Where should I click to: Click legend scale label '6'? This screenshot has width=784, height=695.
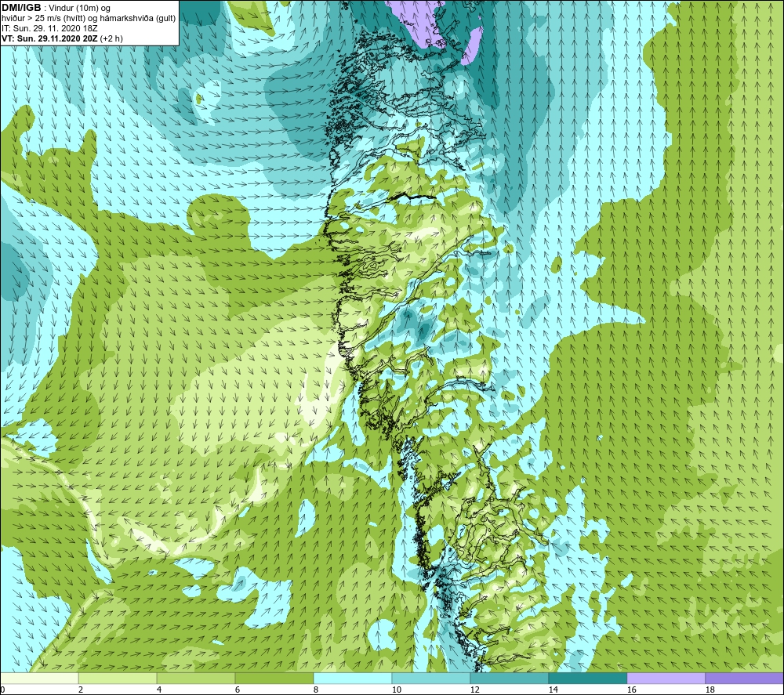pyautogui.click(x=238, y=690)
